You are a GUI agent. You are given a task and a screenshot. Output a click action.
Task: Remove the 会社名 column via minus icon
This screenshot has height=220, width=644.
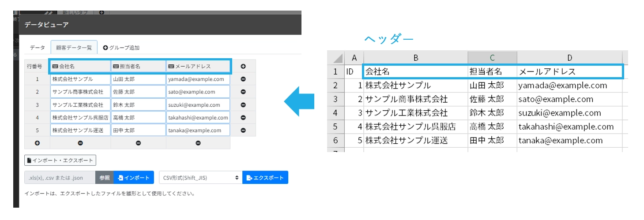(x=80, y=143)
